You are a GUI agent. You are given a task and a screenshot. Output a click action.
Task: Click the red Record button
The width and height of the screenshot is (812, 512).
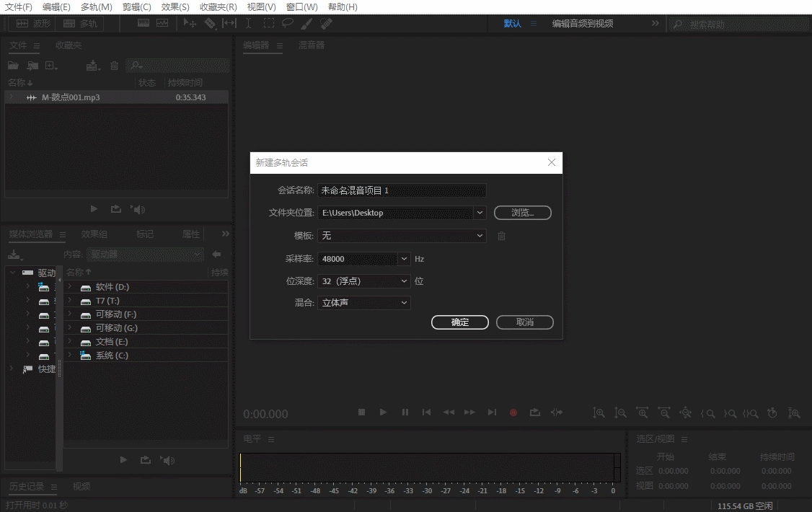click(513, 412)
